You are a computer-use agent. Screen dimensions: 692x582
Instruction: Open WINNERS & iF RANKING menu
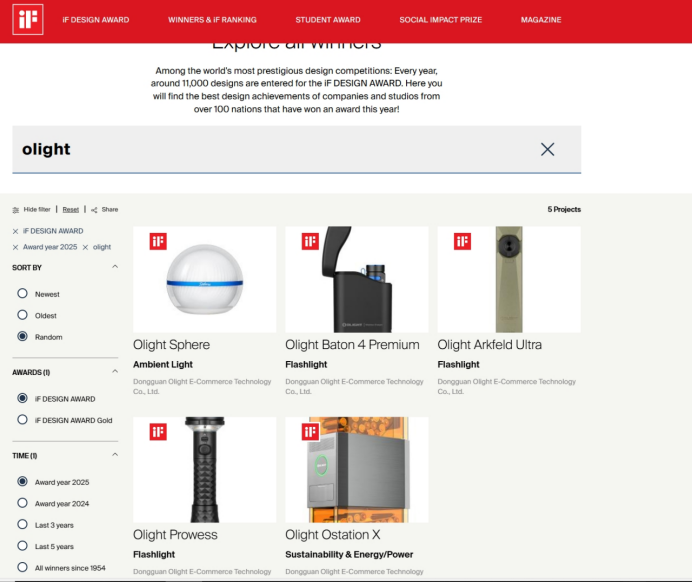[x=212, y=20]
